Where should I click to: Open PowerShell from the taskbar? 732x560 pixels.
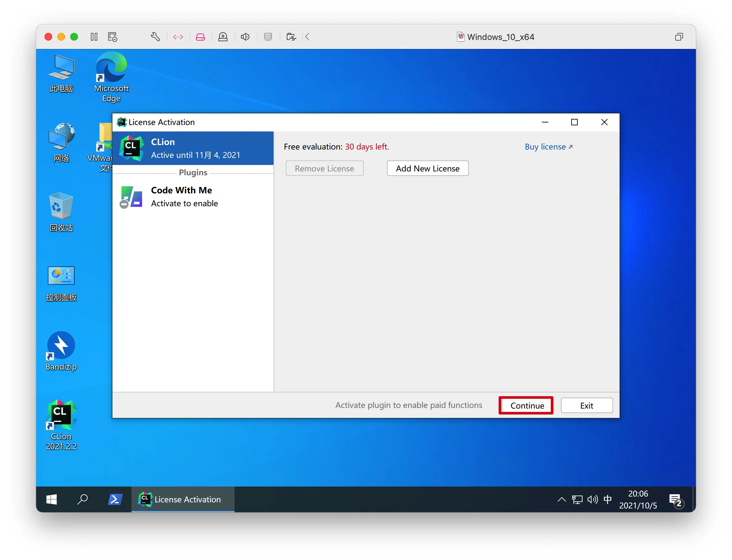[x=115, y=499]
